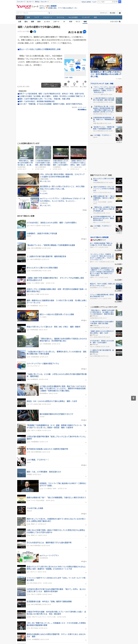Screen dimensions: 138x644
Task: Switch to the 速報 tab
Action: click(28, 17)
